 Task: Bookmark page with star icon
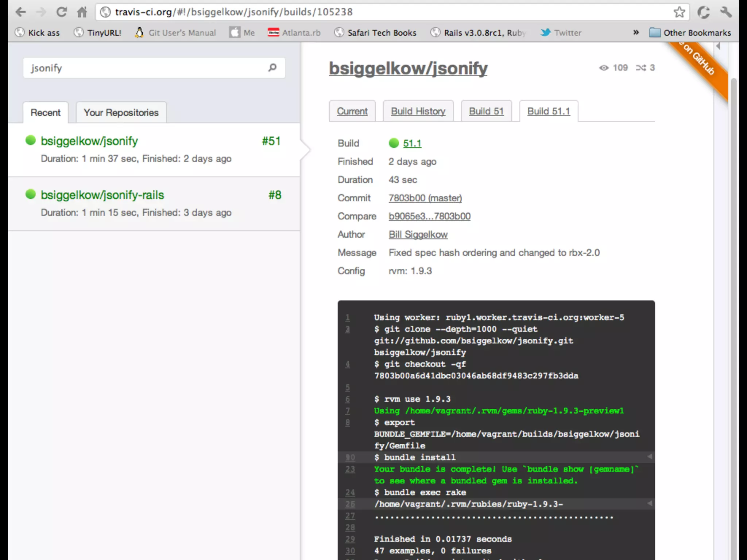point(679,12)
